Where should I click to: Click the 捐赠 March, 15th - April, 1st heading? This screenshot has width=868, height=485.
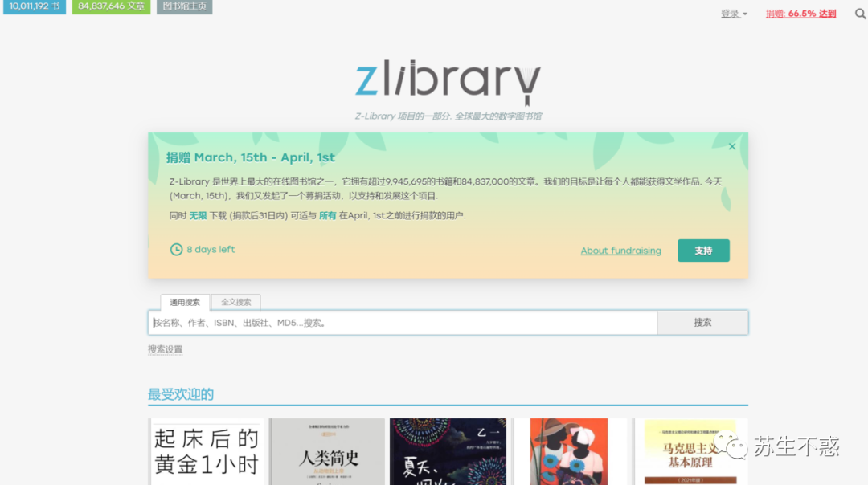click(251, 157)
